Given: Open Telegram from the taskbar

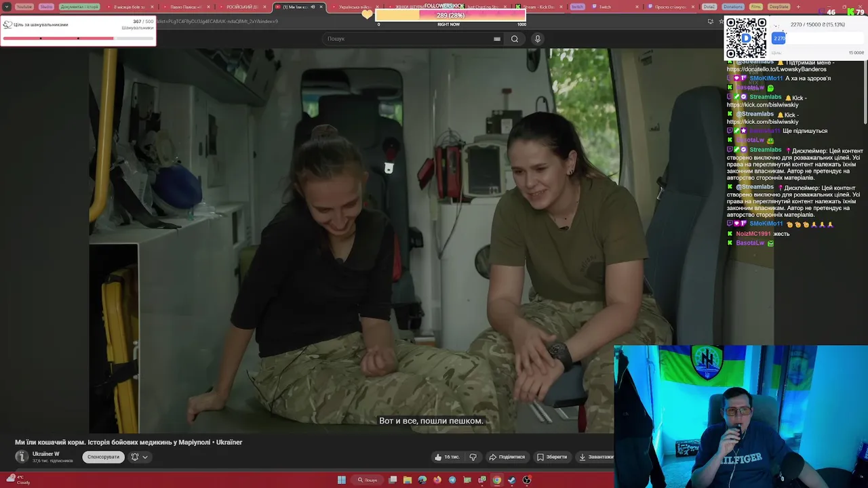Looking at the screenshot, I should pyautogui.click(x=452, y=480).
